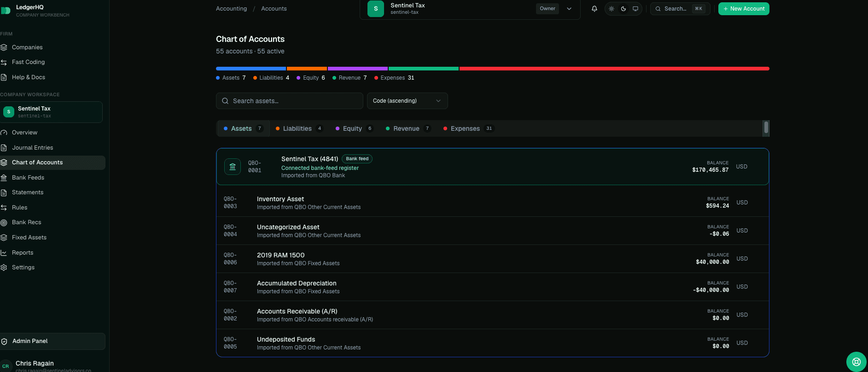
Task: Open the Accumulated Depreciation account
Action: point(493,287)
